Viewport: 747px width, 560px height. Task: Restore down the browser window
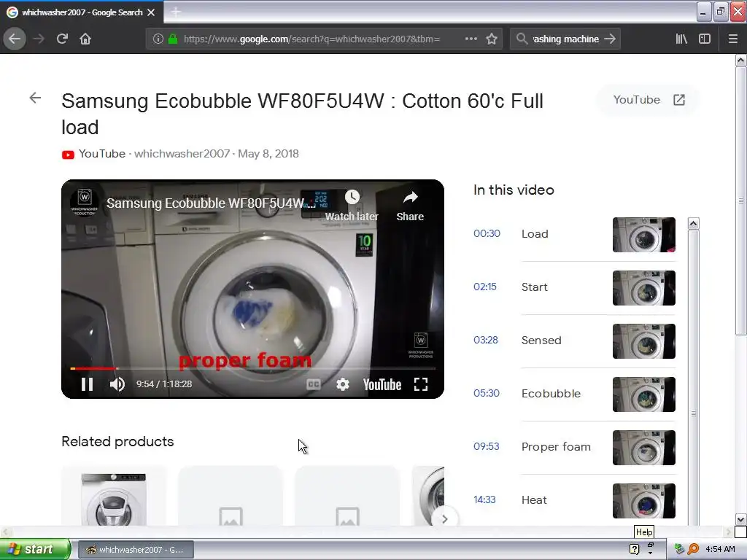720,12
